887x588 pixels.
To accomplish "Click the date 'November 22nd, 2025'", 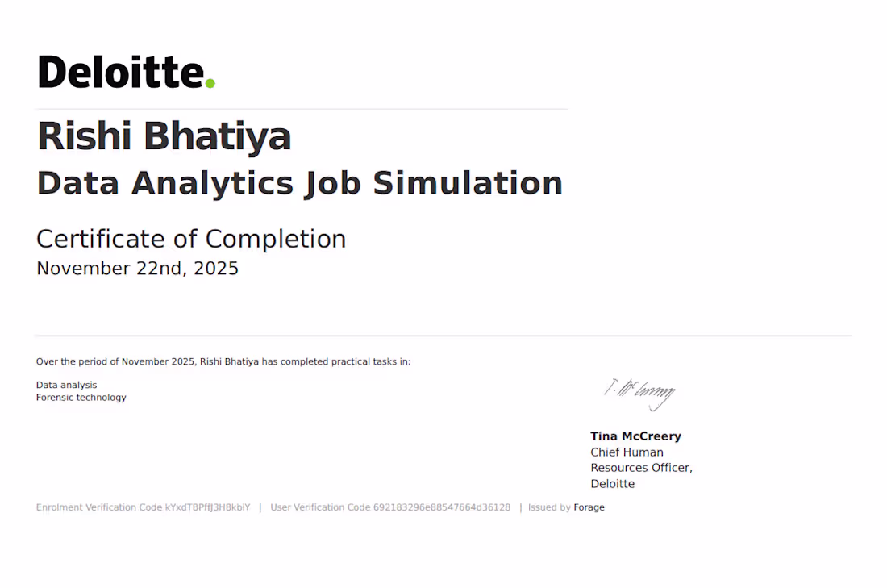I will (x=137, y=269).
